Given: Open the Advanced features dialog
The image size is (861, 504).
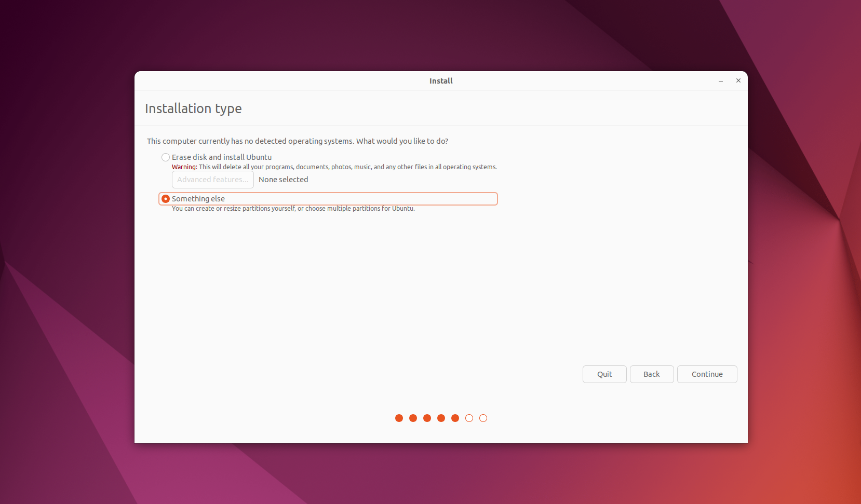Looking at the screenshot, I should (213, 180).
